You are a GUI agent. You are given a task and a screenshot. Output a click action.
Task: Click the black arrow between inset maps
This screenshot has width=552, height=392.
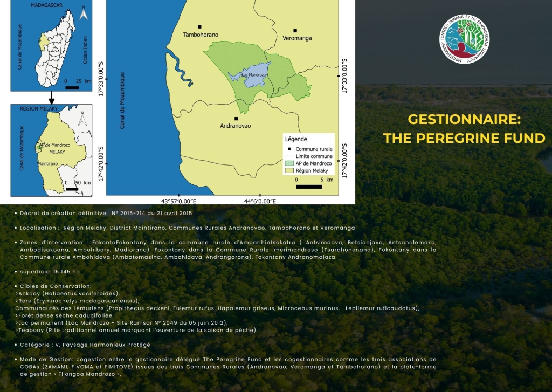click(x=51, y=98)
